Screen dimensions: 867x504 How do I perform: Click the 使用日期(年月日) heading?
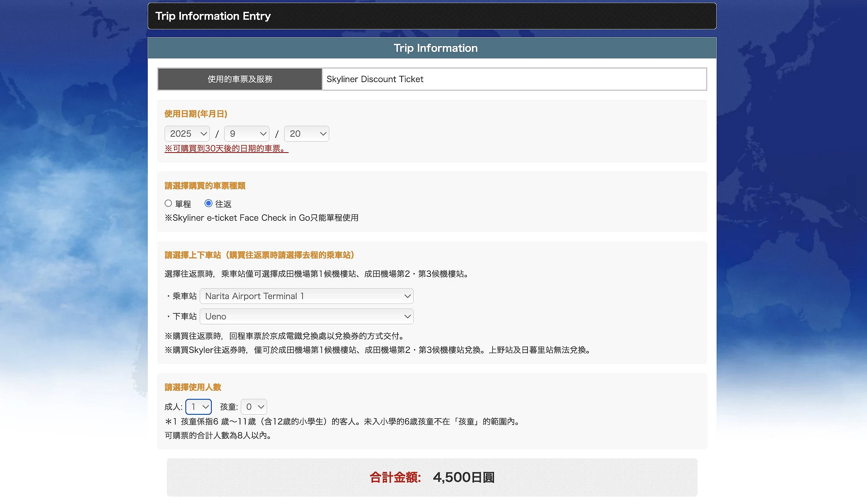click(x=196, y=114)
